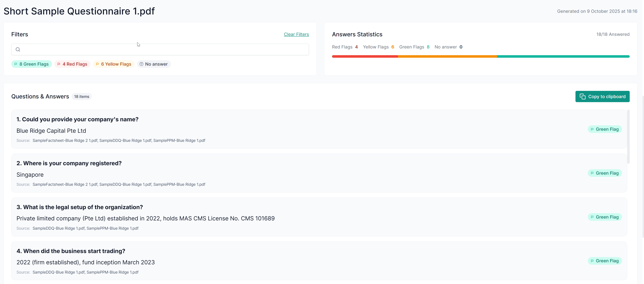Click the 18 items badge next to Questions & Answers
The width and height of the screenshot is (644, 284).
81,96
